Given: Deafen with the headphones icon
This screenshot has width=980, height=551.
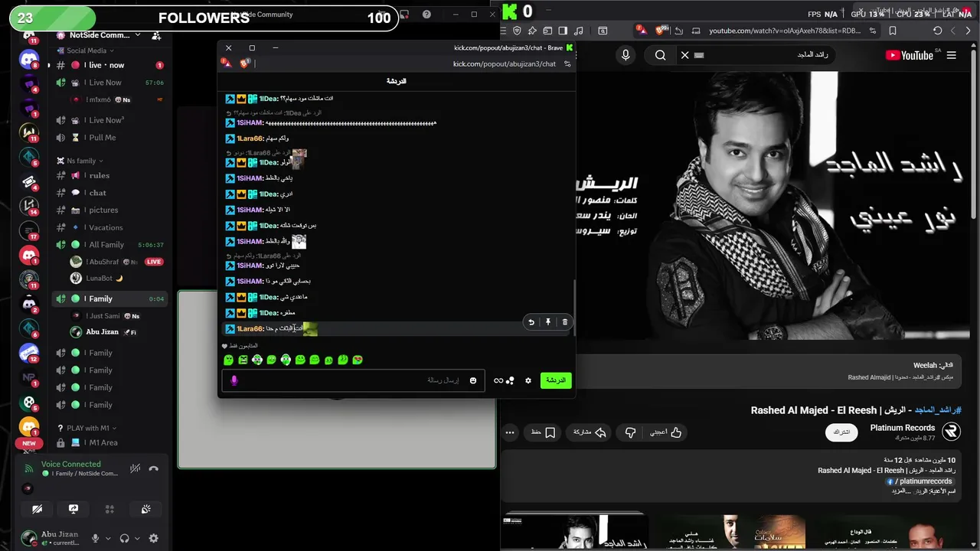Looking at the screenshot, I should (124, 538).
